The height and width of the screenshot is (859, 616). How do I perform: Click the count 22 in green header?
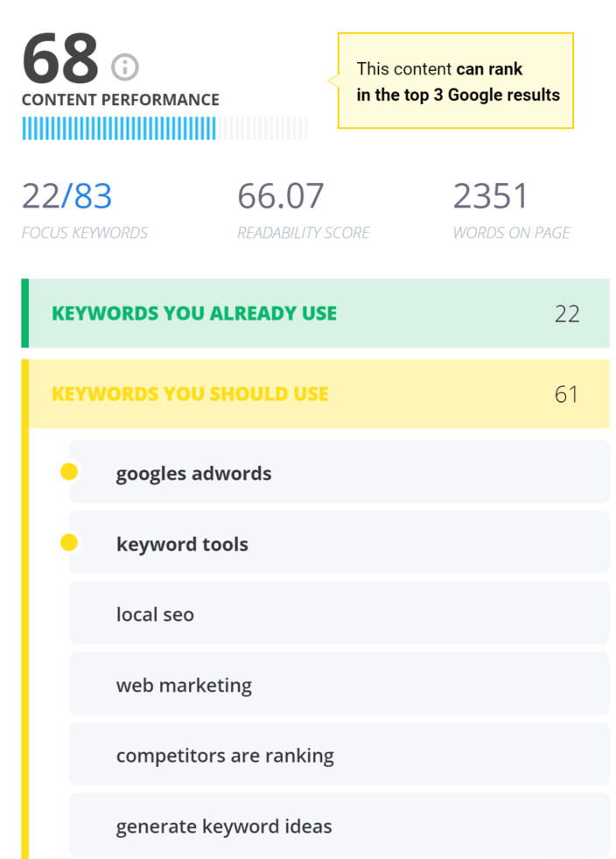click(567, 313)
